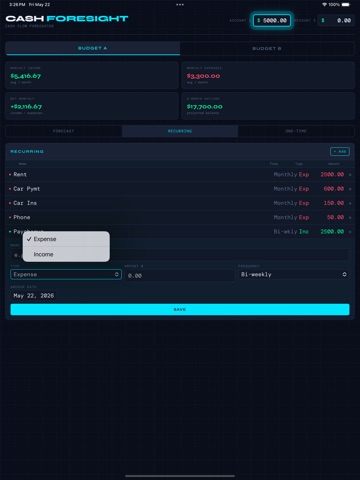Edit the Account 1 balance 5000.00 field

point(272,20)
